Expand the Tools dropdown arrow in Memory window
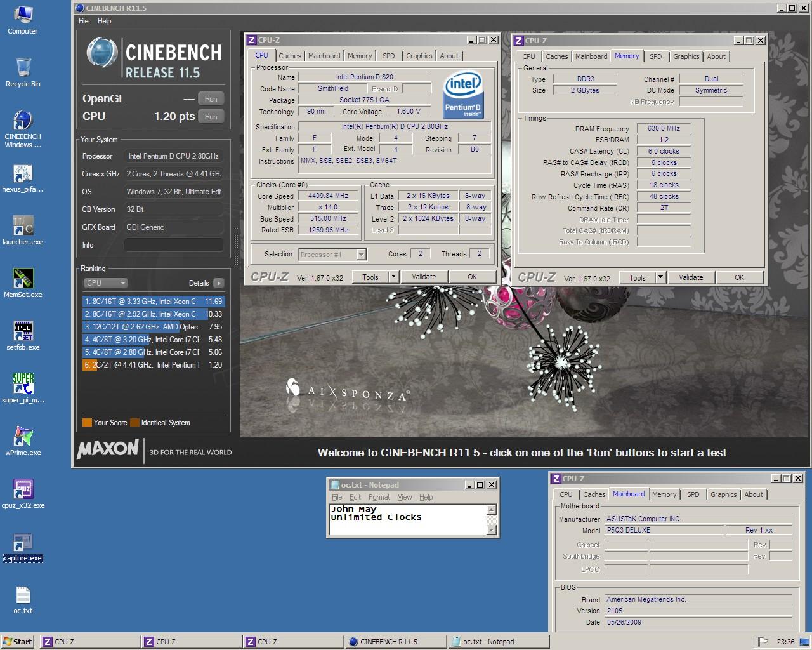 tap(660, 277)
